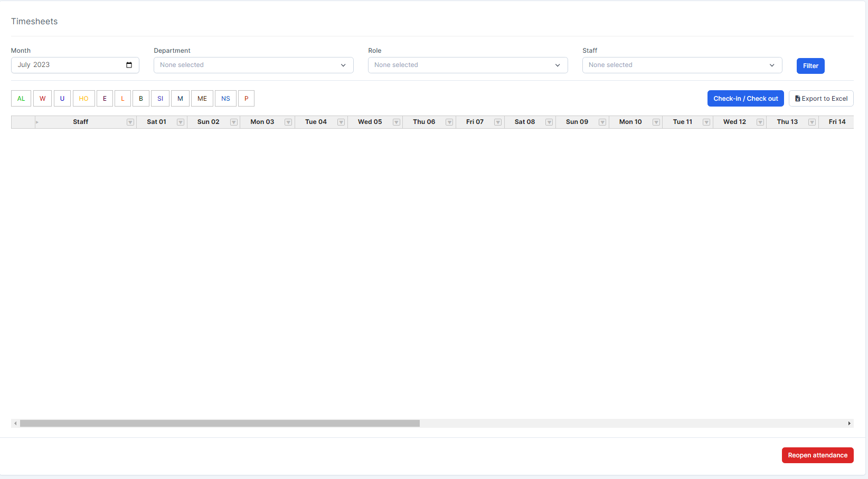Click the Sun 09 column filter icon
The image size is (868, 479).
point(602,122)
